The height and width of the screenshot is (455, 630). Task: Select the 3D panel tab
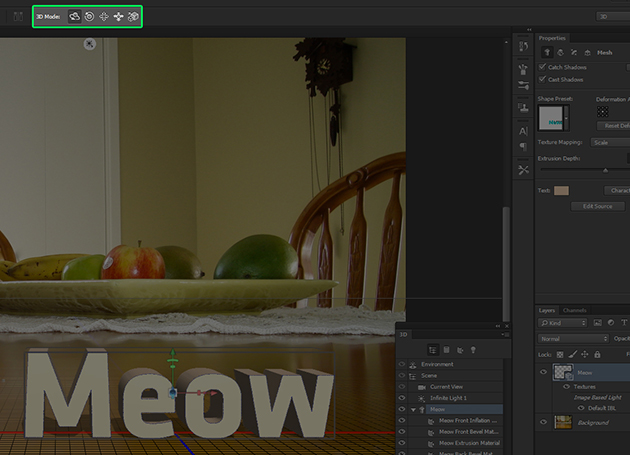pos(403,334)
